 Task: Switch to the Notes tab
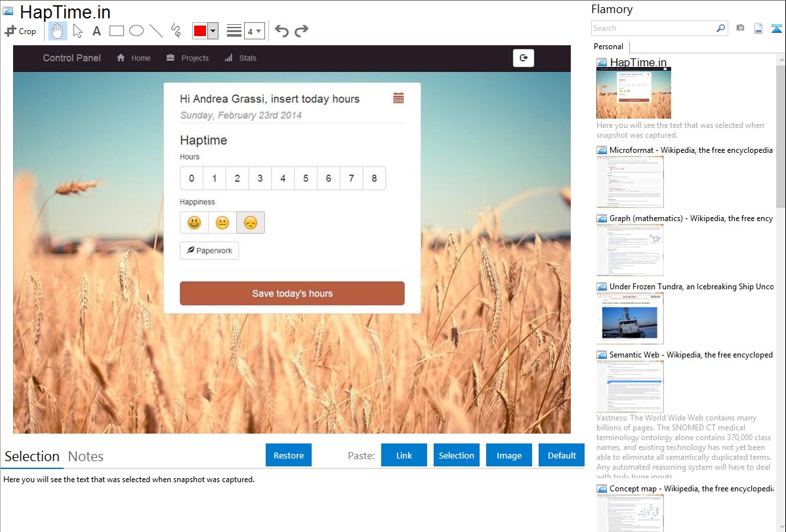coord(86,457)
